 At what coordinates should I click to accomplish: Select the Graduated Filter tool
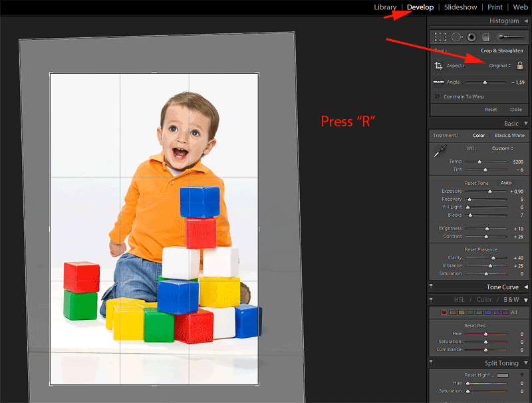click(485, 37)
